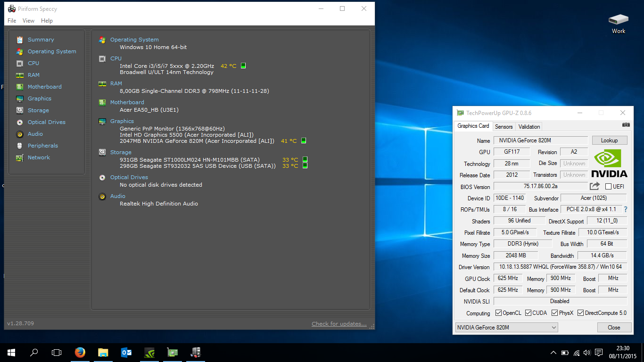Go to the RAM sidebar entry

[x=33, y=75]
